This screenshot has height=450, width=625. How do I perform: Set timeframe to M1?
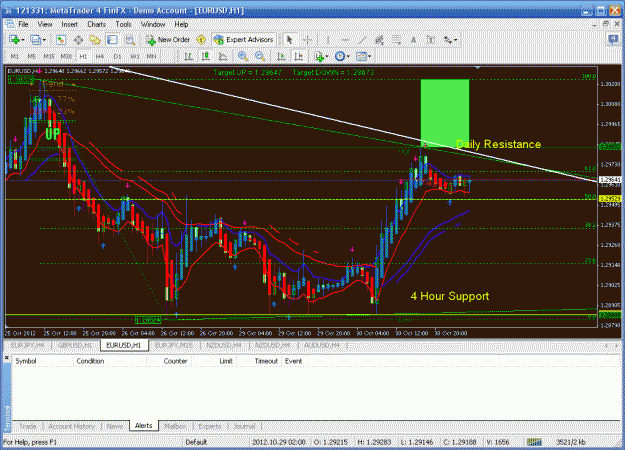pyautogui.click(x=14, y=56)
